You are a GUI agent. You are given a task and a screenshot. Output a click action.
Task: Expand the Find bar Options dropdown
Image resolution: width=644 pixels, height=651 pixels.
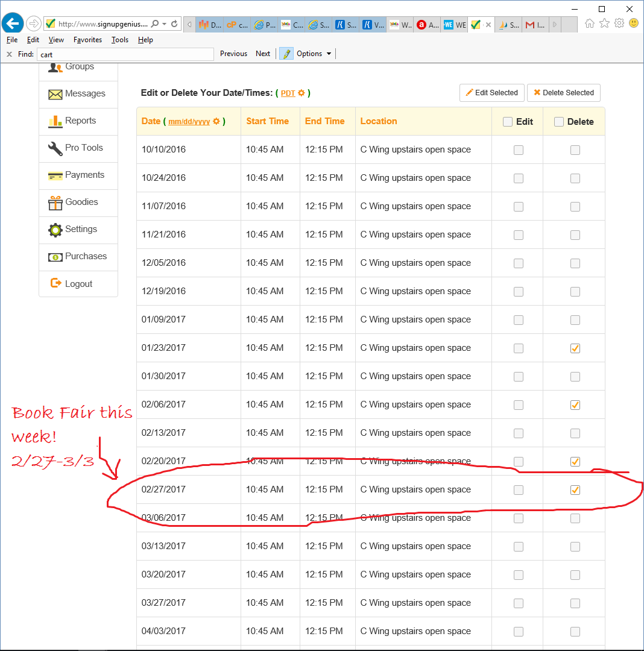pos(314,54)
